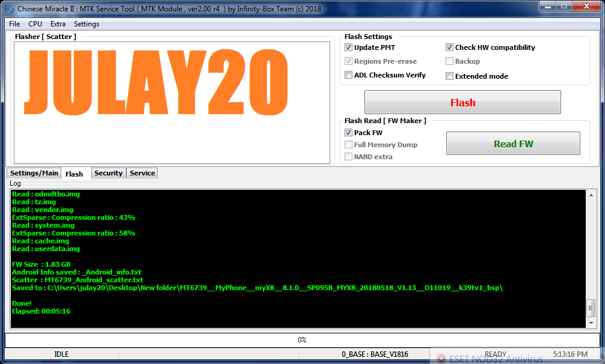
Task: Click 'Read : system.img' log line
Action: pos(43,225)
